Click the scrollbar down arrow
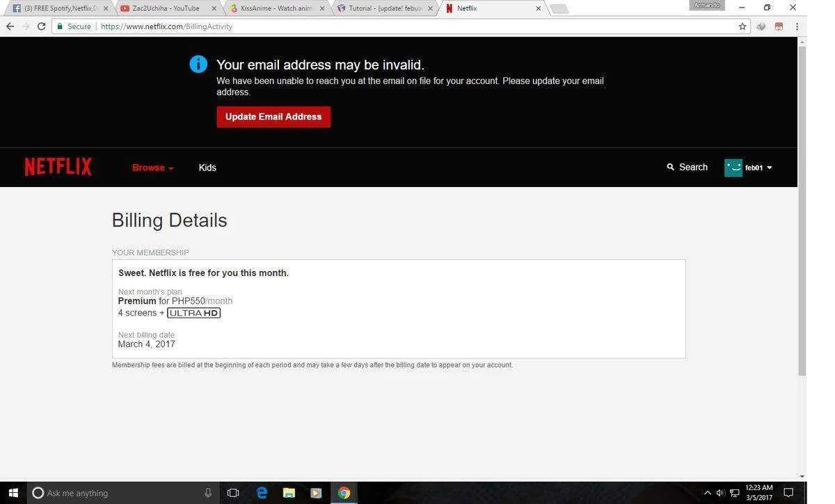Viewport: 835px width, 504px height. pyautogui.click(x=802, y=477)
